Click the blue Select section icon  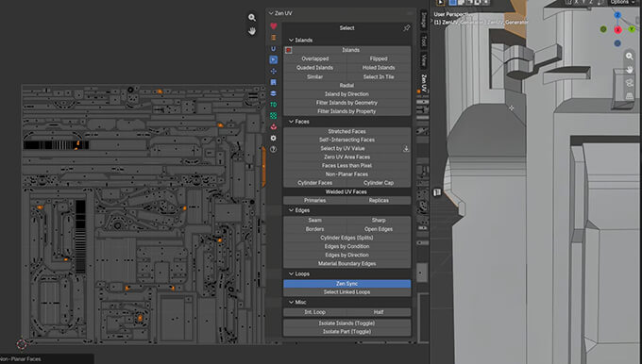pyautogui.click(x=274, y=59)
